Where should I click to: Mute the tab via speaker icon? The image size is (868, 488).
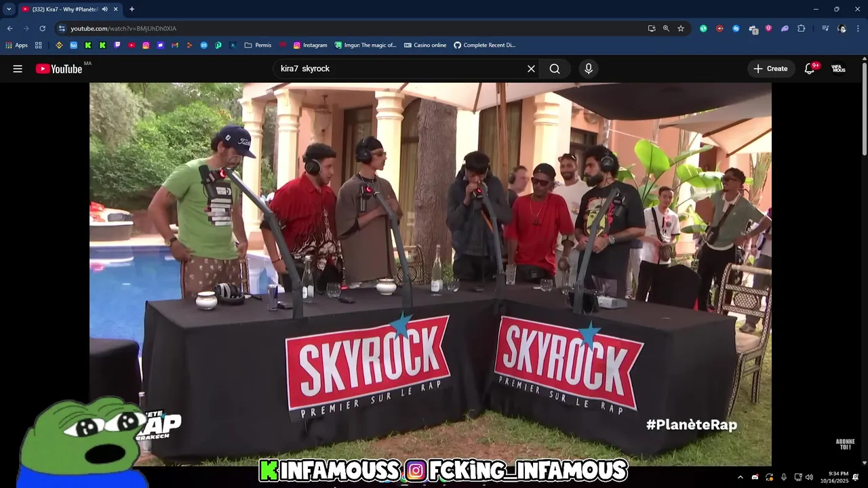104,9
